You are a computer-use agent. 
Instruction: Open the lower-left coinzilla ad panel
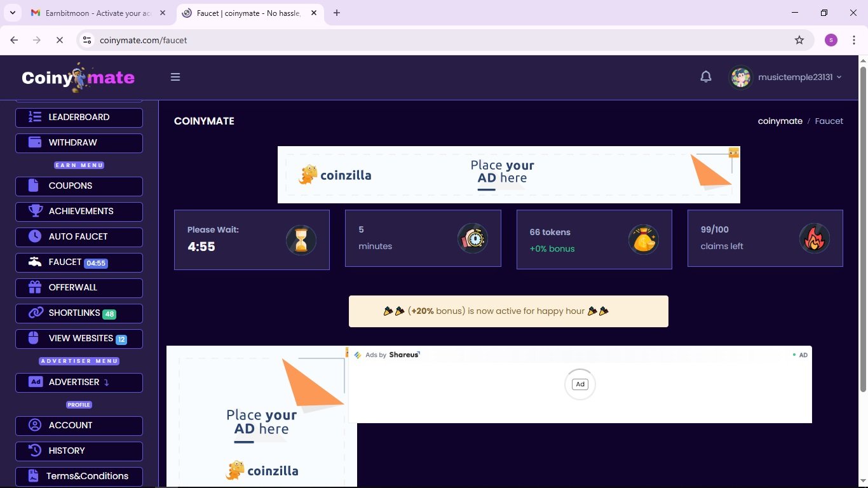[x=262, y=416]
